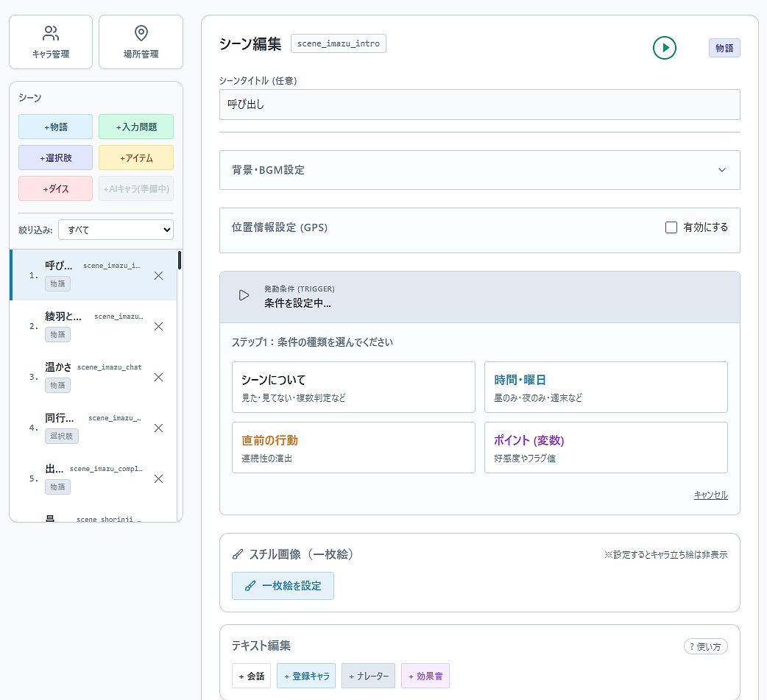The height and width of the screenshot is (700, 767).
Task: Add a scene with +ダイス button
Action: (55, 188)
